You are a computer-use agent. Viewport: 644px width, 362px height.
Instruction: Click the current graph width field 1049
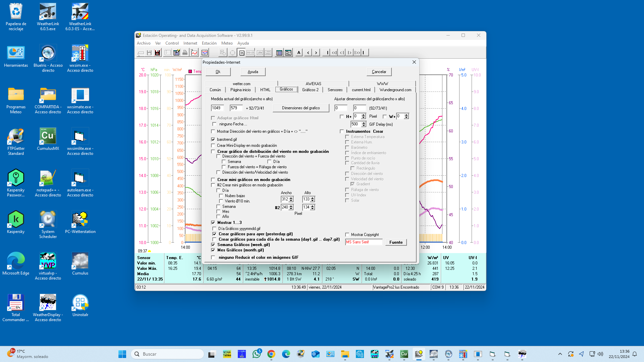click(x=217, y=108)
